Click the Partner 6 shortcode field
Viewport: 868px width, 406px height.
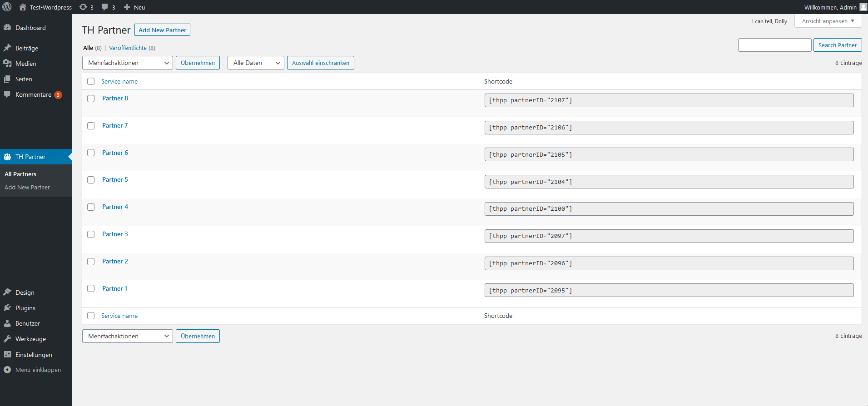pos(669,154)
